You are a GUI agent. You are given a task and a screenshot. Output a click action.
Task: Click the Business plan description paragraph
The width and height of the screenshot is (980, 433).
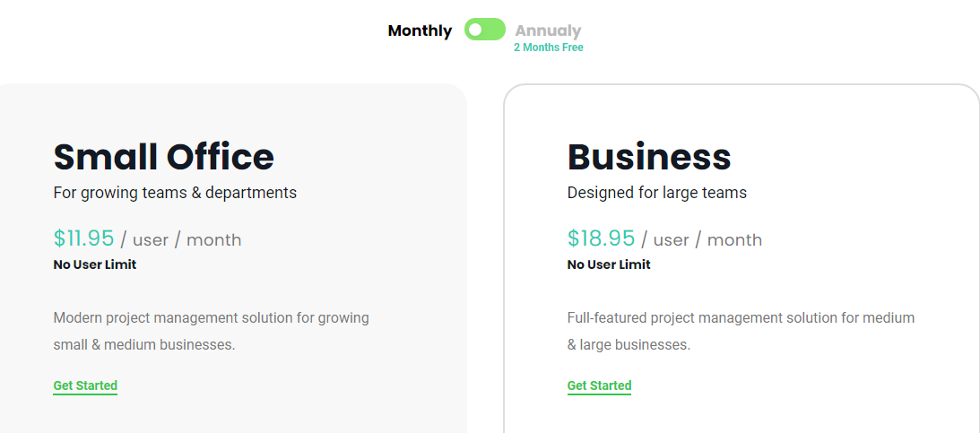pyautogui.click(x=742, y=331)
